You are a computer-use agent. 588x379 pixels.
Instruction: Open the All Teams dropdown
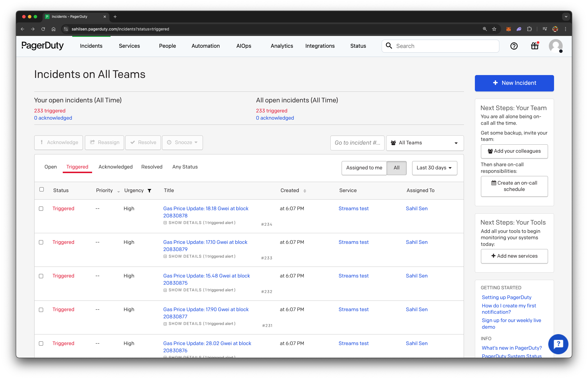tap(425, 143)
